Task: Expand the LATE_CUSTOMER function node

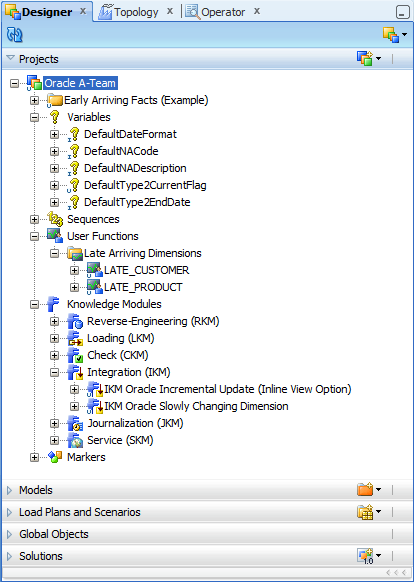Action: (74, 270)
